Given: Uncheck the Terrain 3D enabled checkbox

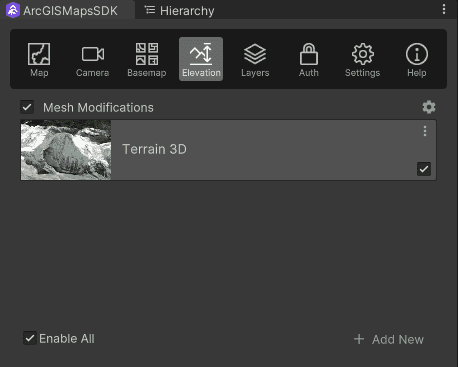Looking at the screenshot, I should coord(424,169).
